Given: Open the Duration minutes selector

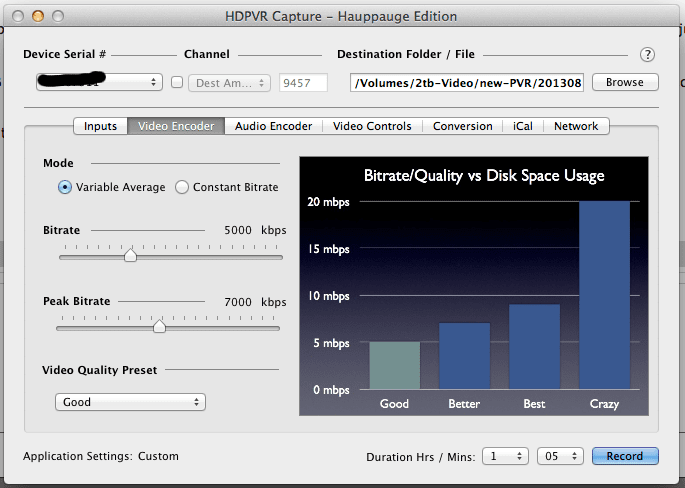Looking at the screenshot, I should click(560, 456).
